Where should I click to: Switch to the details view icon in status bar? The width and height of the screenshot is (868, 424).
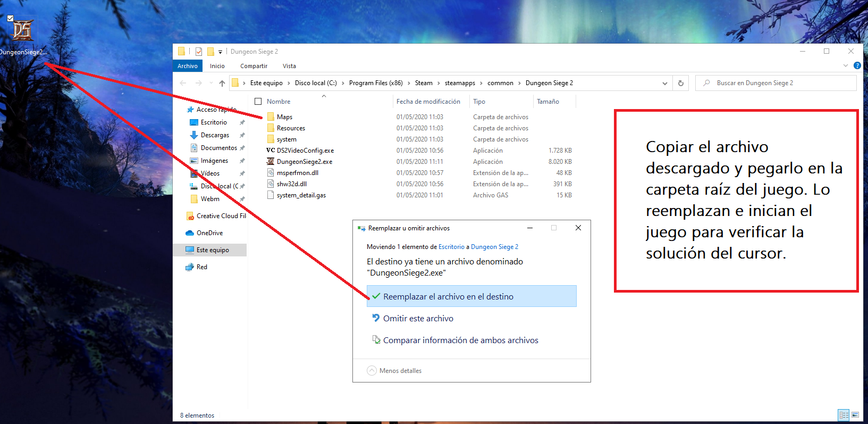click(844, 415)
